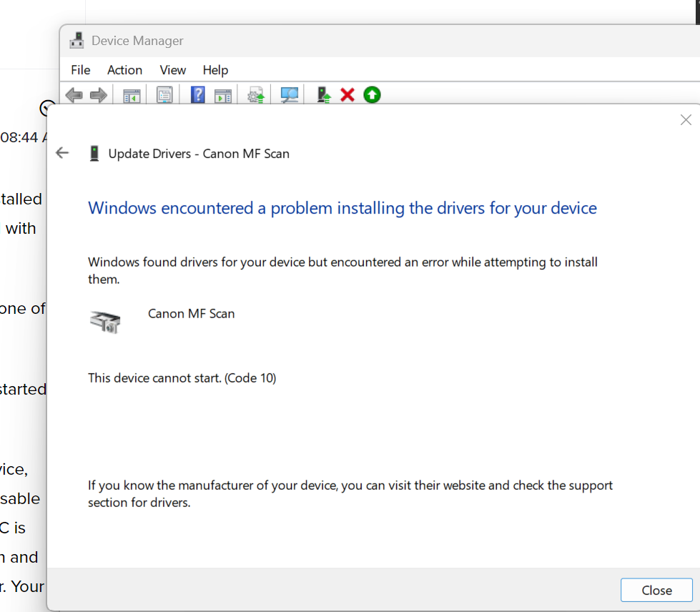The image size is (700, 612).
Task: Click the Canon MF Scan device icon
Action: (x=106, y=322)
